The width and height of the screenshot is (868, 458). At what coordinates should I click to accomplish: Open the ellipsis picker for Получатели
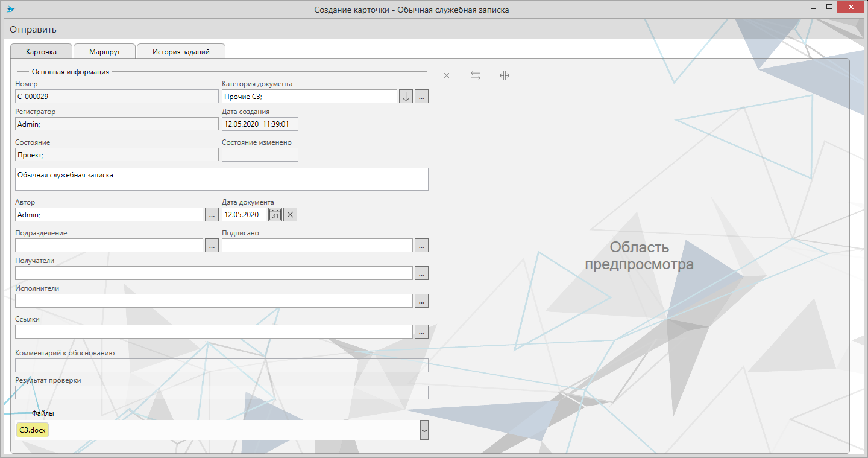421,273
